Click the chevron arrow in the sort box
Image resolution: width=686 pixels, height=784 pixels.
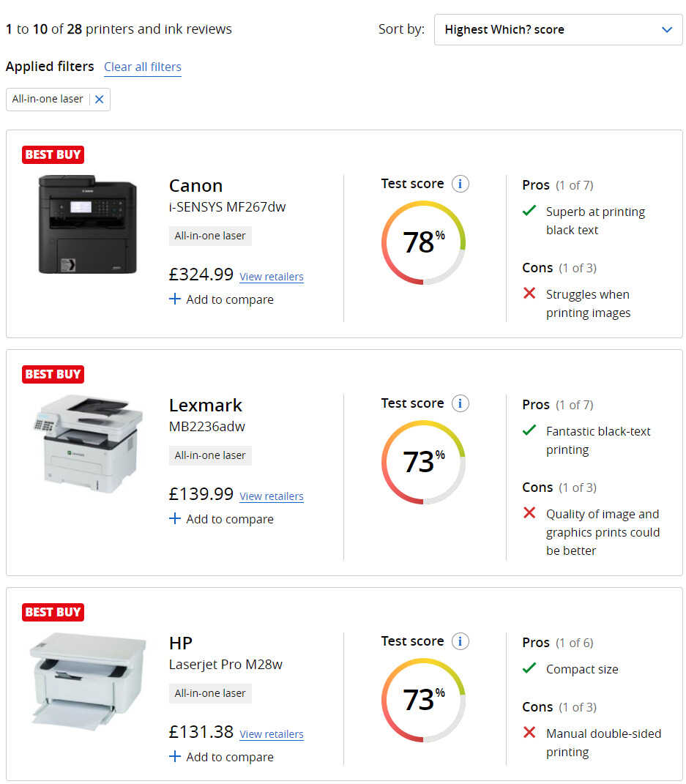pyautogui.click(x=666, y=30)
